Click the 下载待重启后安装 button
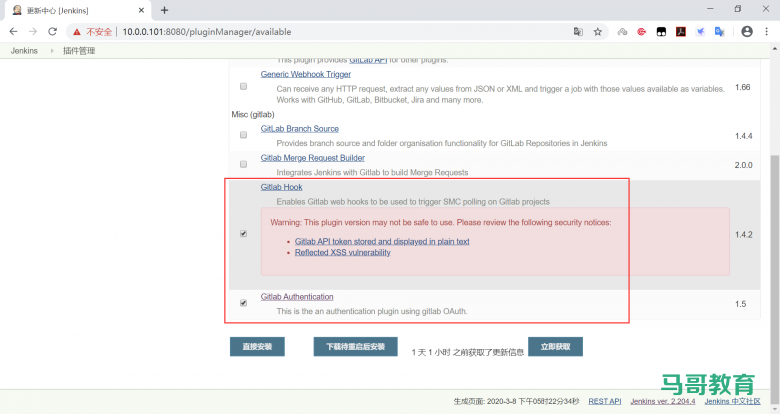The height and width of the screenshot is (414, 780). tap(355, 347)
